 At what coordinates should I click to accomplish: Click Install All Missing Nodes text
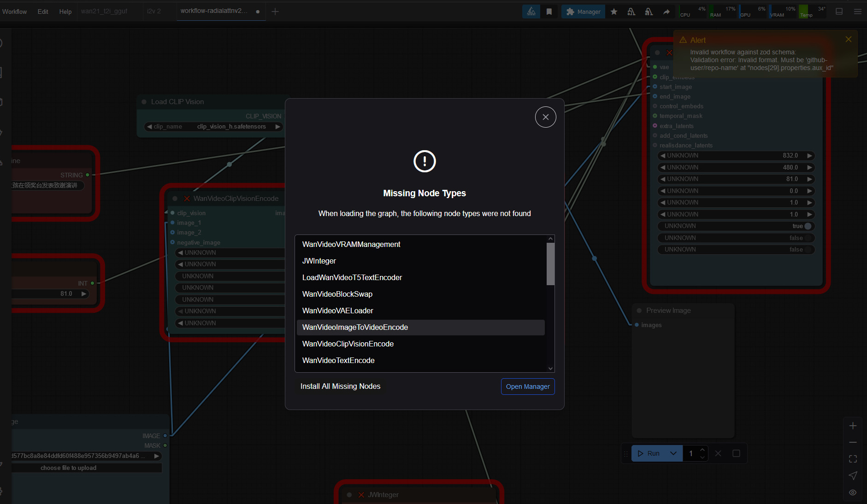[340, 386]
